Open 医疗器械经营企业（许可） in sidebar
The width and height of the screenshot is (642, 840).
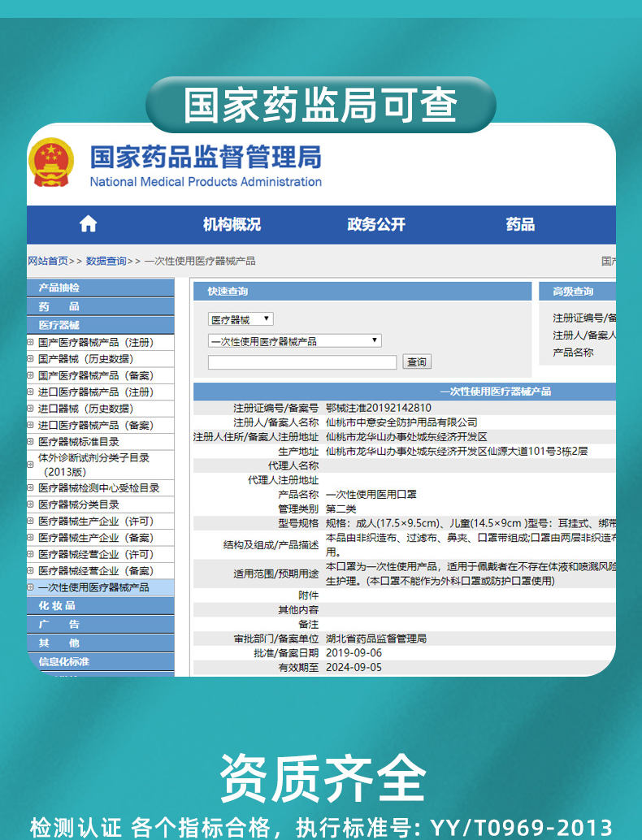tap(96, 555)
